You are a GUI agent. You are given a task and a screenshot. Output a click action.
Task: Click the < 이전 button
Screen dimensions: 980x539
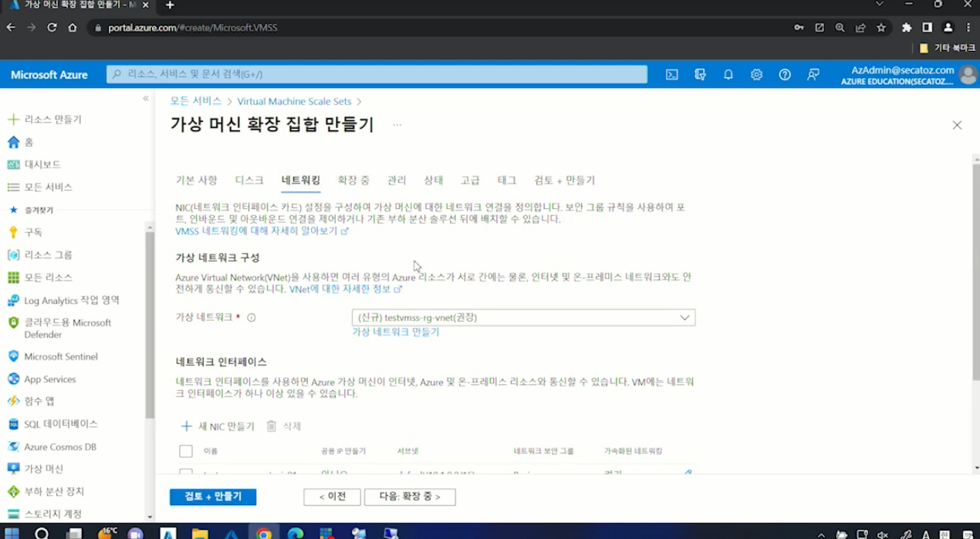point(332,497)
